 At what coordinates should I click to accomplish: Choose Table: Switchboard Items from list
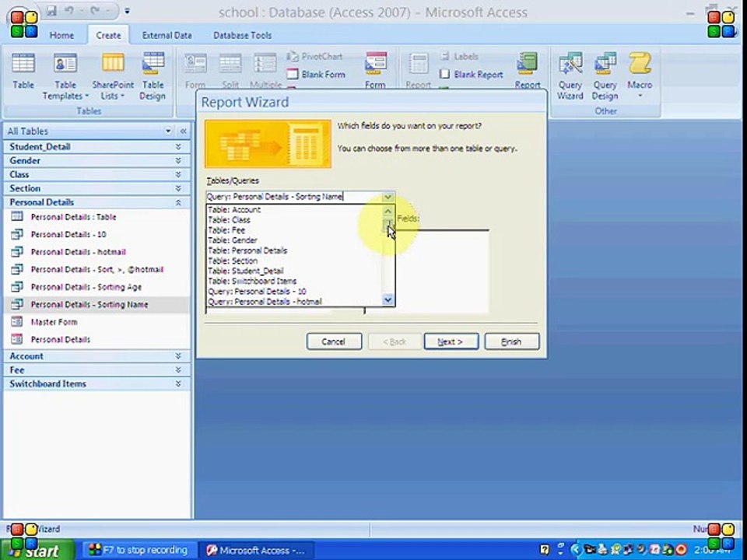294,281
